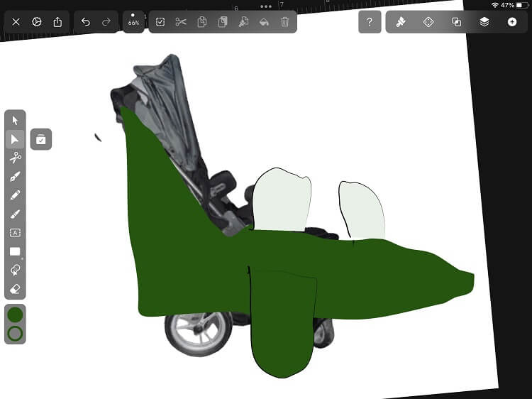Tap the Wi-Fi status icon
Screen dimensions: 532x399
(495, 5)
